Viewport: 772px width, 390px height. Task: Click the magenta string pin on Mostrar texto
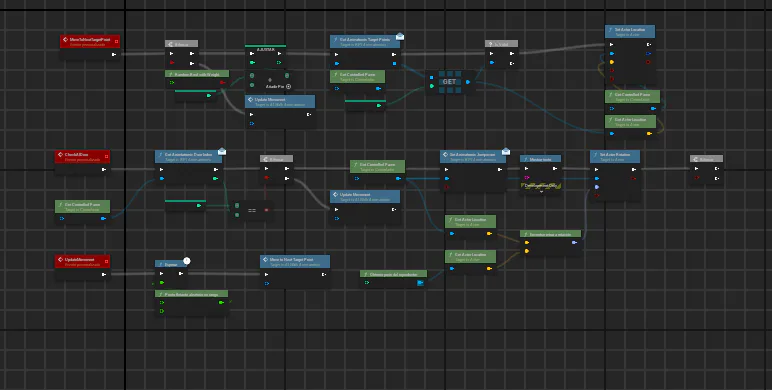pos(527,178)
